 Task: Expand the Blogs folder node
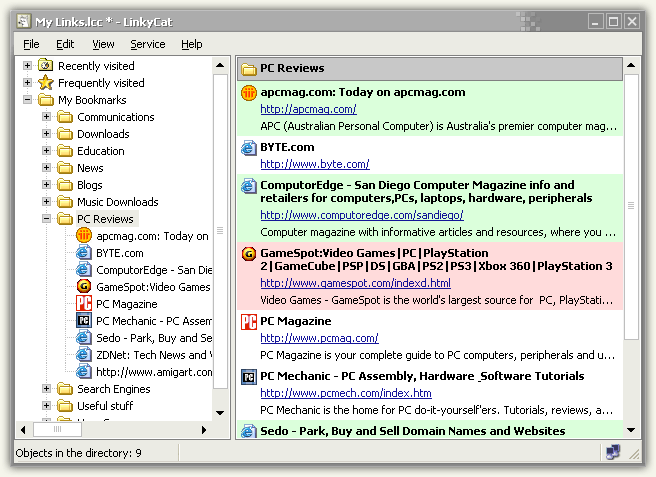click(46, 185)
